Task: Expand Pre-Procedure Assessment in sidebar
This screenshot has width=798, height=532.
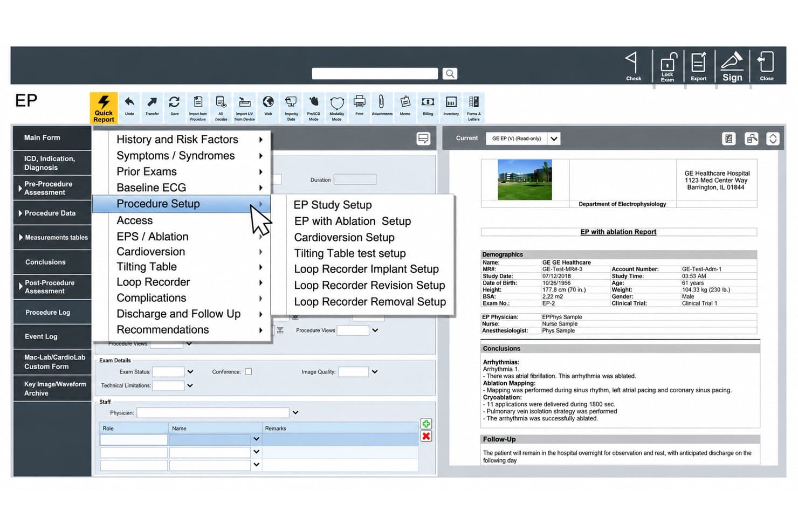Action: 52,188
